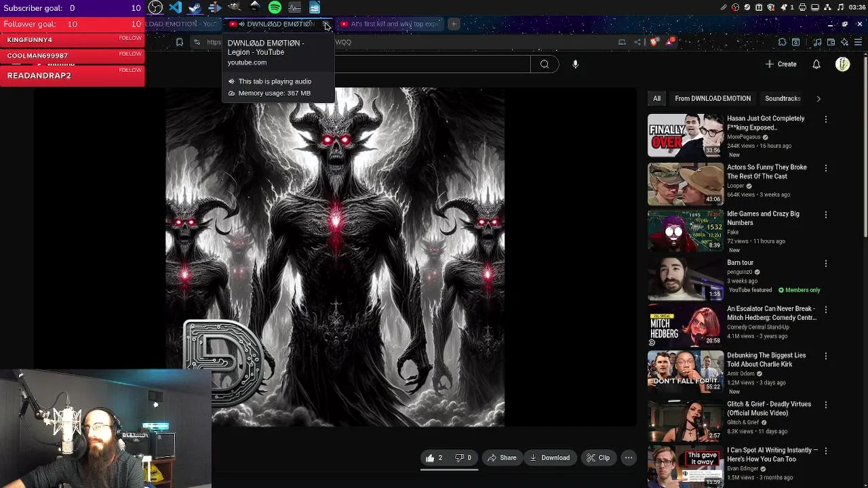
Task: Click the printer icon in system tray
Action: click(x=802, y=7)
